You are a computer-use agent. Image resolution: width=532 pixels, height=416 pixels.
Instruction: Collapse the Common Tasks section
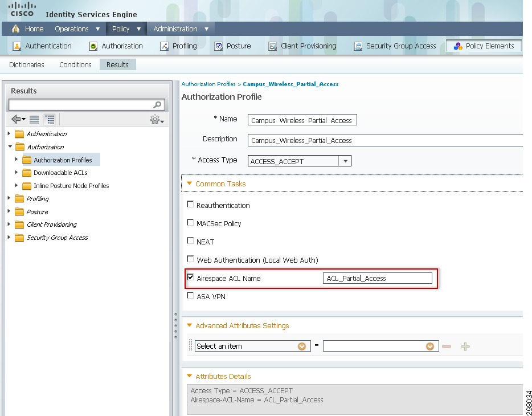(x=189, y=183)
